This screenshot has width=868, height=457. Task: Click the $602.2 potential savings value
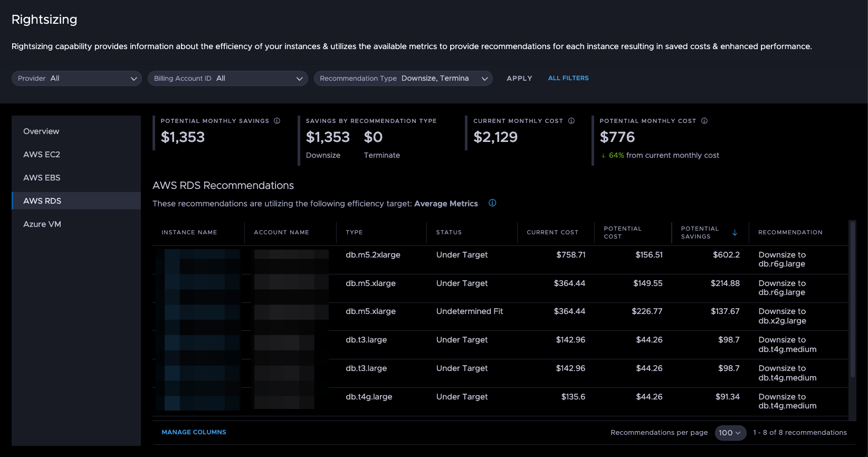[x=726, y=255]
